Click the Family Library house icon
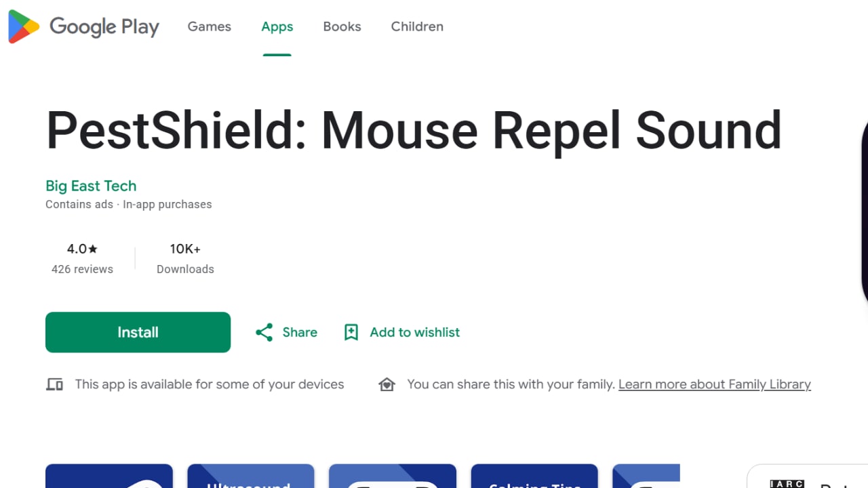This screenshot has width=868, height=488. click(x=387, y=384)
